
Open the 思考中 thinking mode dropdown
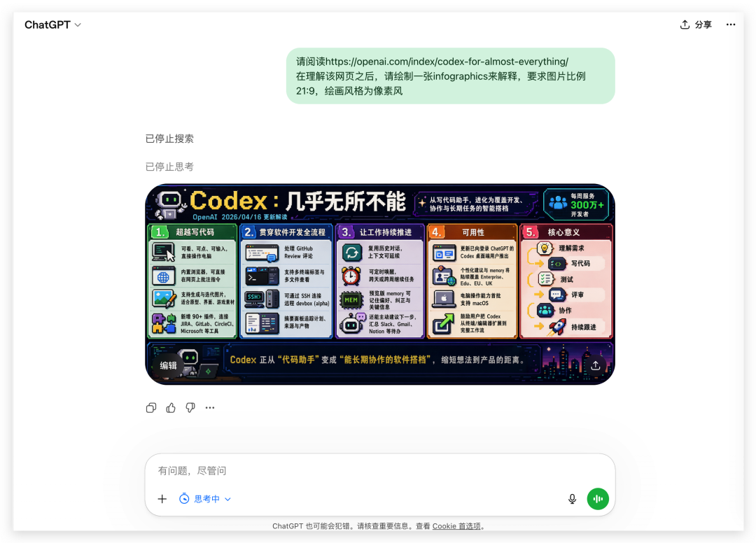205,499
